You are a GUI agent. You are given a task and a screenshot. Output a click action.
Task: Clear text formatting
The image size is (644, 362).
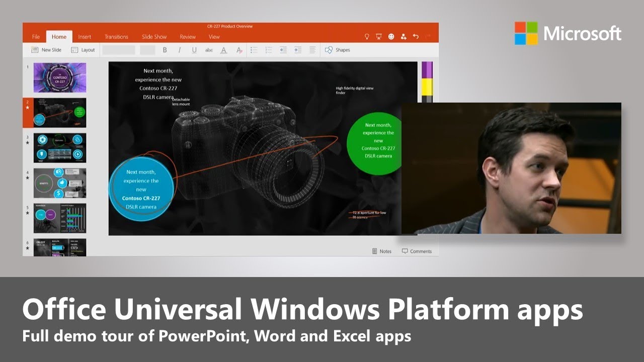tap(239, 50)
